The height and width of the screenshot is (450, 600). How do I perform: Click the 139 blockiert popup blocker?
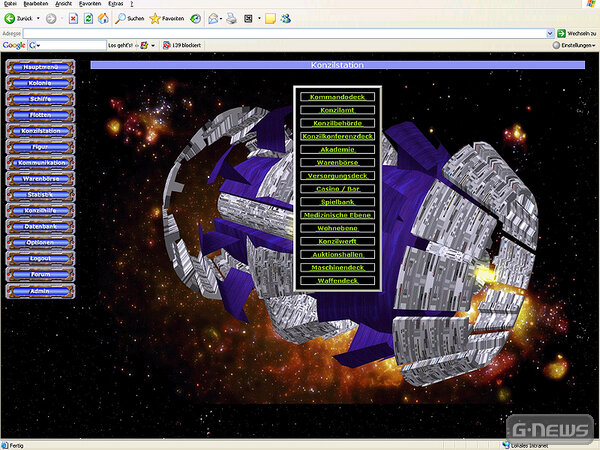click(182, 45)
